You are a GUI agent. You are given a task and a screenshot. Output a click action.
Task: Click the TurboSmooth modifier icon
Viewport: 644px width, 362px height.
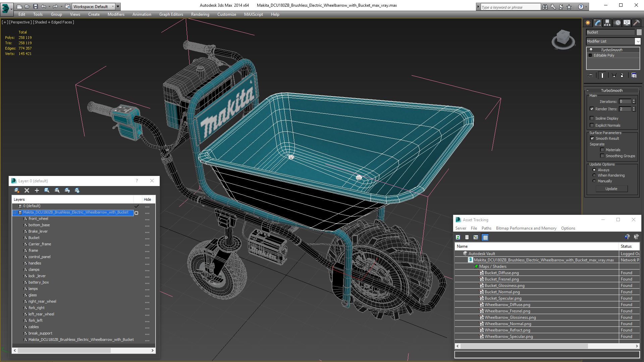click(590, 50)
